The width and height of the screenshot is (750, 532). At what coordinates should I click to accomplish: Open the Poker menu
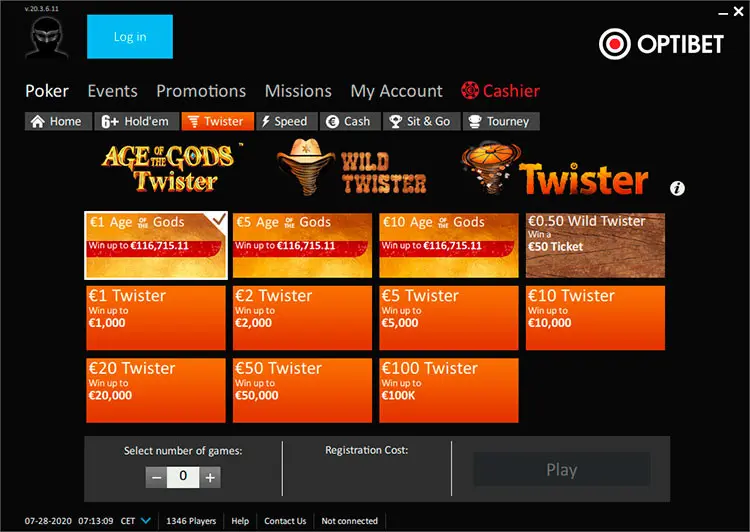click(x=47, y=91)
